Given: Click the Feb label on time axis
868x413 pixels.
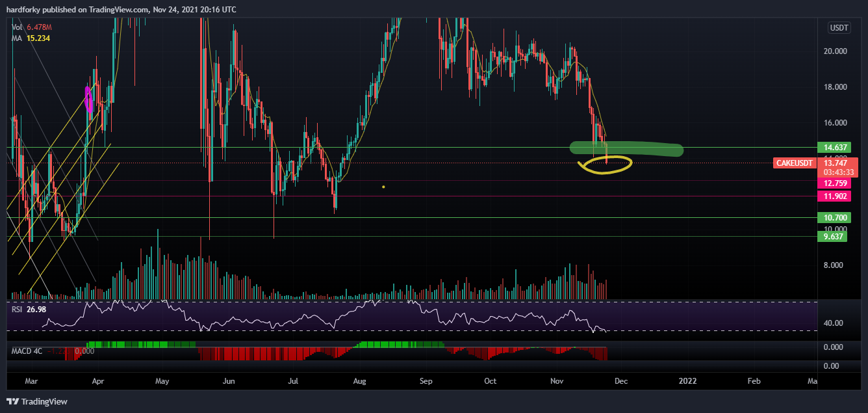Looking at the screenshot, I should [x=754, y=382].
